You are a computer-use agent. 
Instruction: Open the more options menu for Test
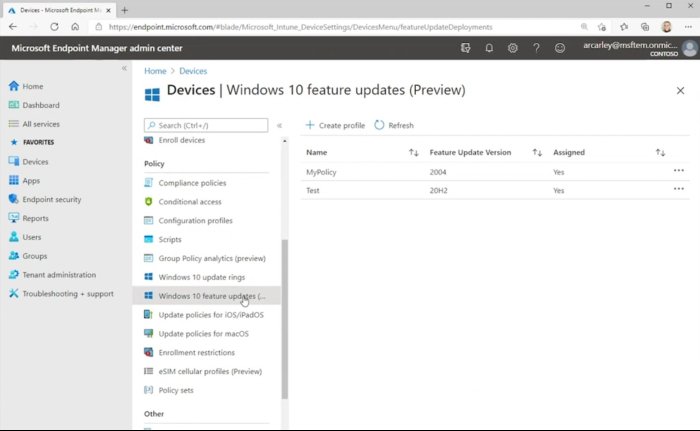pos(679,189)
